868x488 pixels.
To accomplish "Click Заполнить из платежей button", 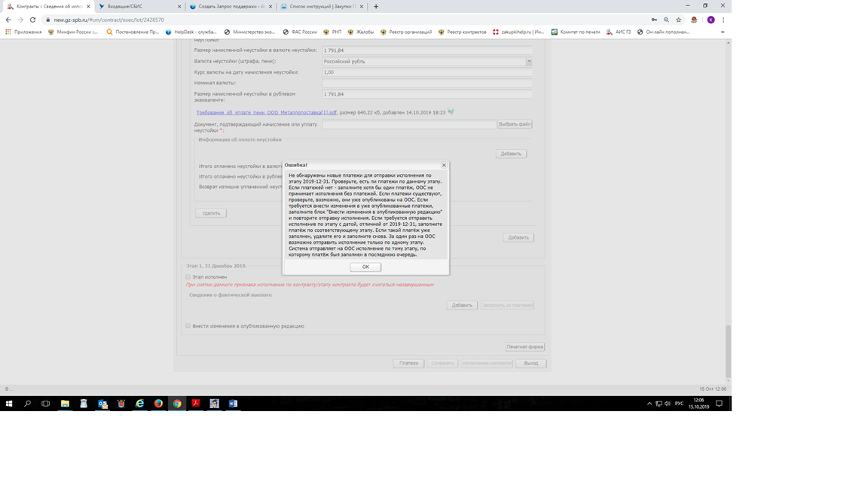I will tap(507, 306).
